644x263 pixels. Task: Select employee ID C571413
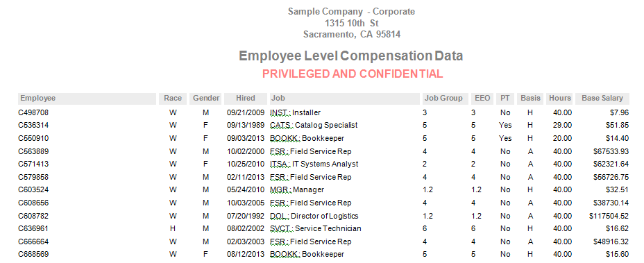(33, 164)
